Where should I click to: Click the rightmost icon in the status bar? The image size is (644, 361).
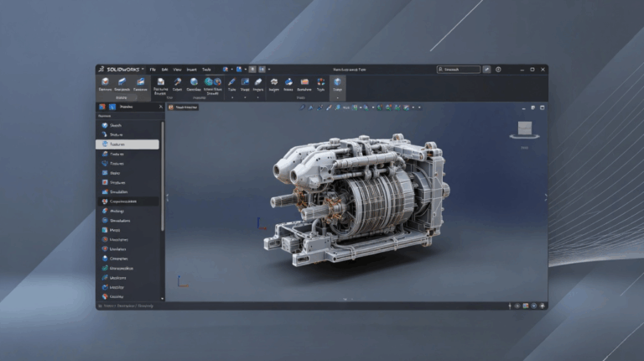[x=543, y=306]
